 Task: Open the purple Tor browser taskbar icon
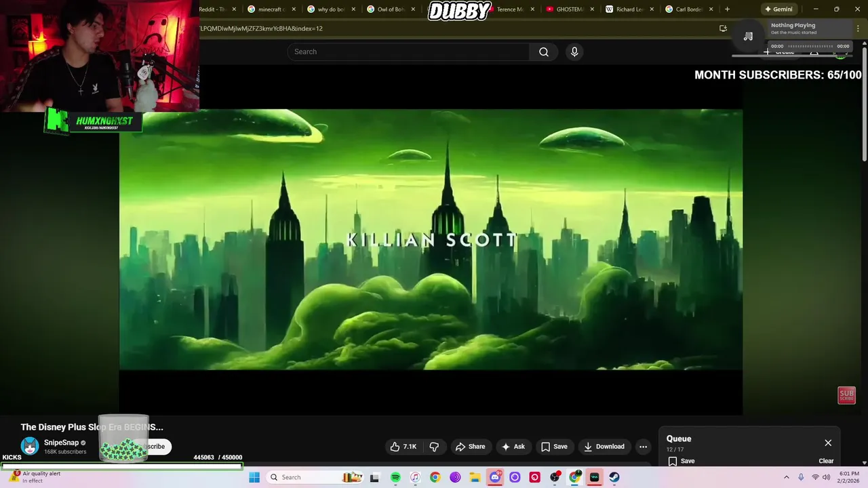point(455,477)
